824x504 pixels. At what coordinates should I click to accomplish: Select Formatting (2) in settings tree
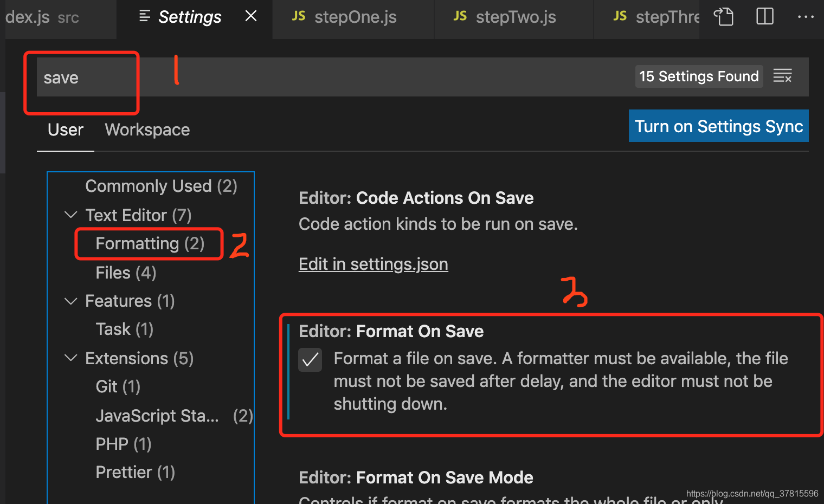tap(150, 244)
